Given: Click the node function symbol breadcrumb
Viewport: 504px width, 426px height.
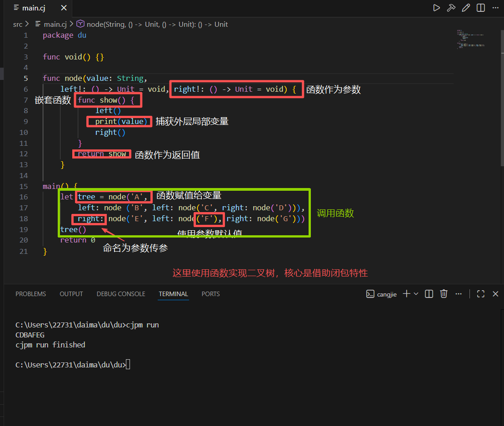Looking at the screenshot, I should (157, 25).
